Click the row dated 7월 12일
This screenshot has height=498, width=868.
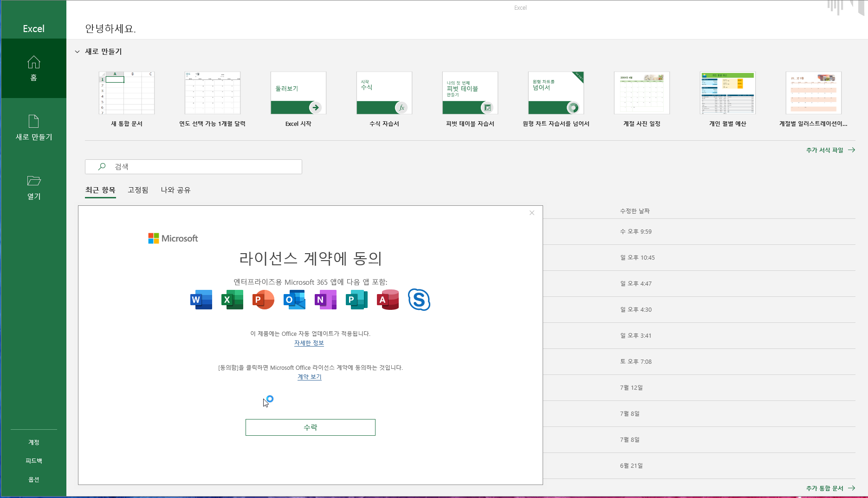(x=699, y=387)
